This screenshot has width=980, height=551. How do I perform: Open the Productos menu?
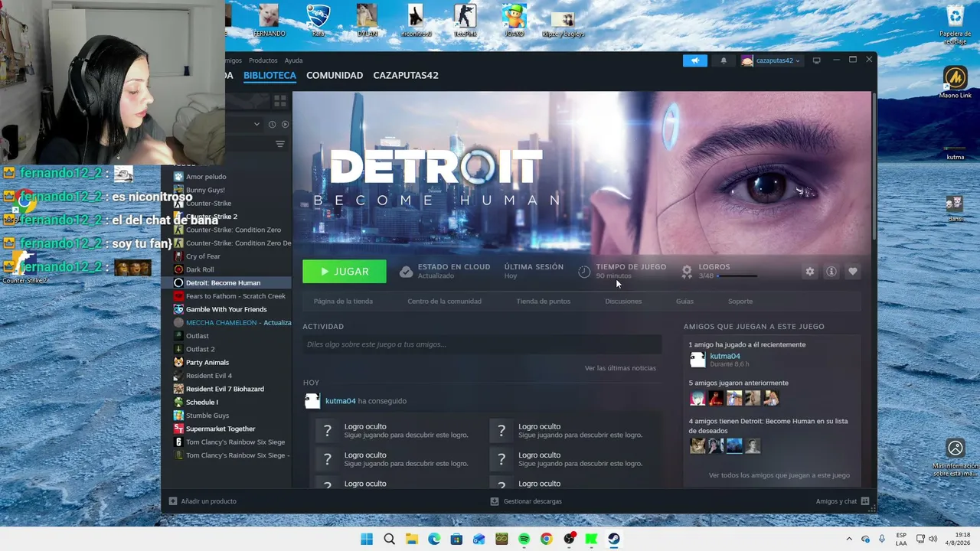[263, 60]
